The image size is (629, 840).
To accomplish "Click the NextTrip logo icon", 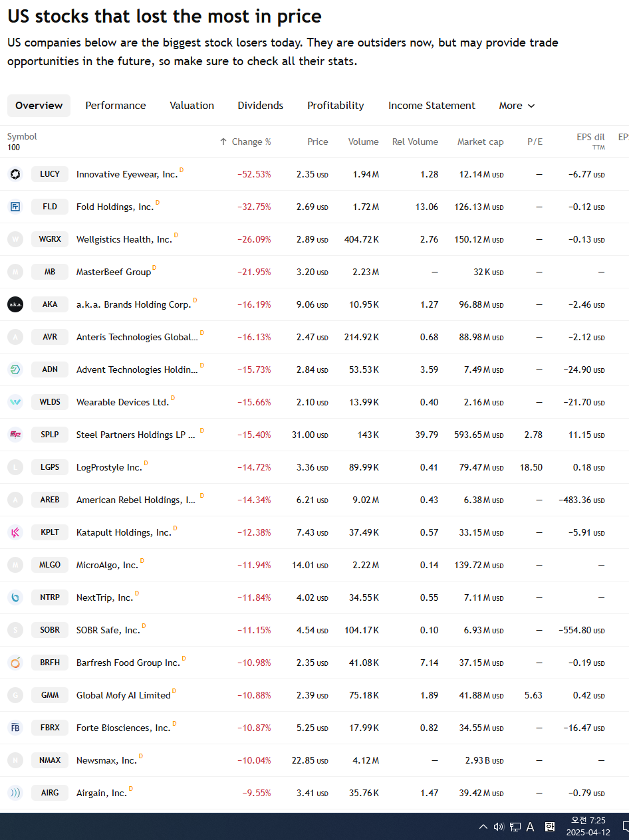I will 15,597.
